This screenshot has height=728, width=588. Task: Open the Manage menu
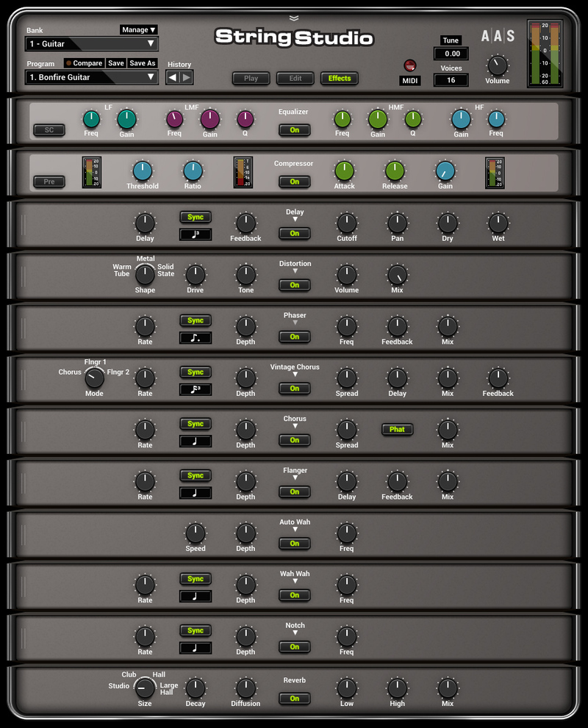(x=138, y=29)
